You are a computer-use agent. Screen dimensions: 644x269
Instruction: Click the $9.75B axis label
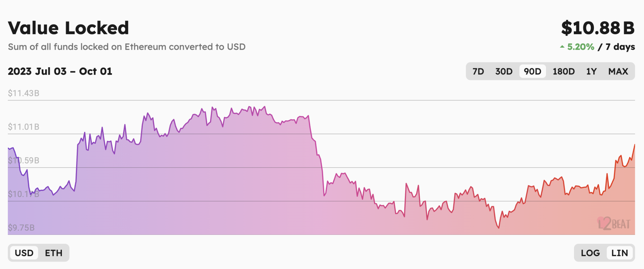tap(21, 228)
